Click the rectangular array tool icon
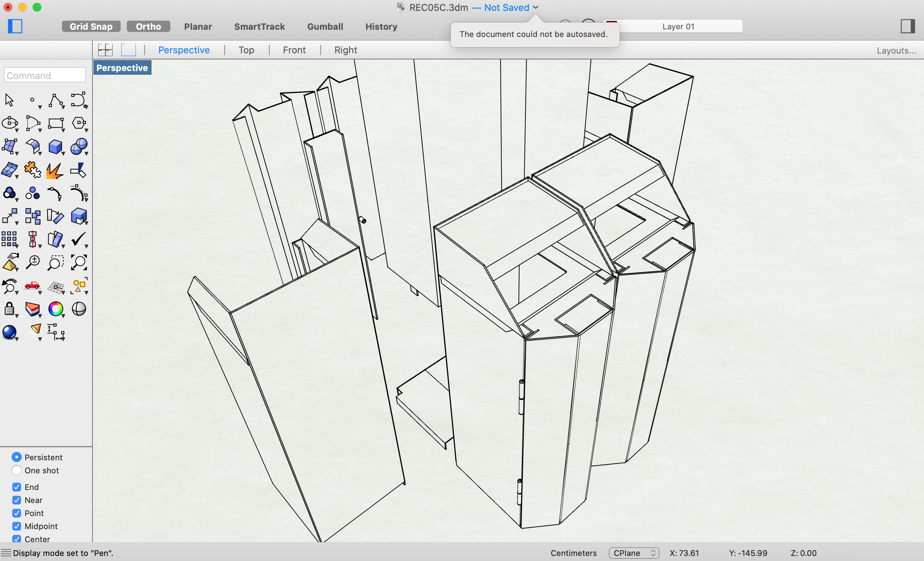 tap(9, 239)
